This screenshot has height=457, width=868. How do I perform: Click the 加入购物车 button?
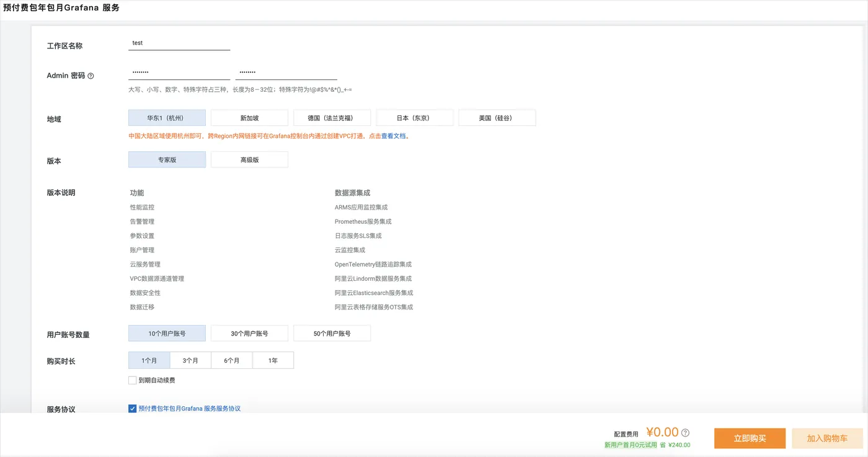click(827, 438)
